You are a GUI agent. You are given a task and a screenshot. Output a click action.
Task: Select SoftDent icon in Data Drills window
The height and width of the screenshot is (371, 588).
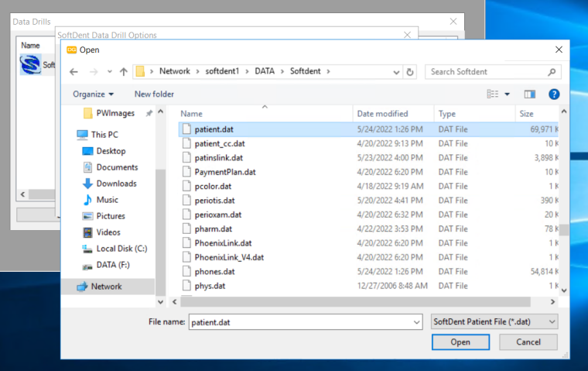pyautogui.click(x=31, y=64)
